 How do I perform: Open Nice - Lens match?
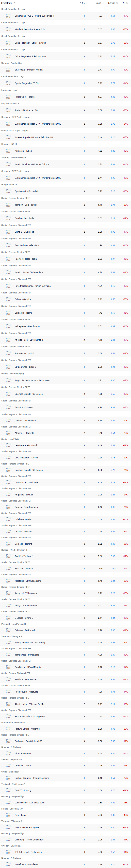[x=20, y=815]
